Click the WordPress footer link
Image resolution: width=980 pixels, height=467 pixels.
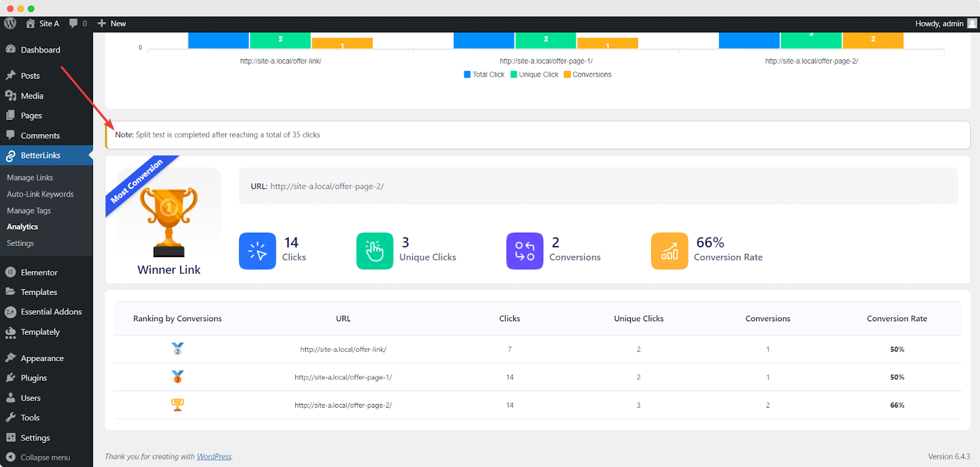click(x=214, y=457)
